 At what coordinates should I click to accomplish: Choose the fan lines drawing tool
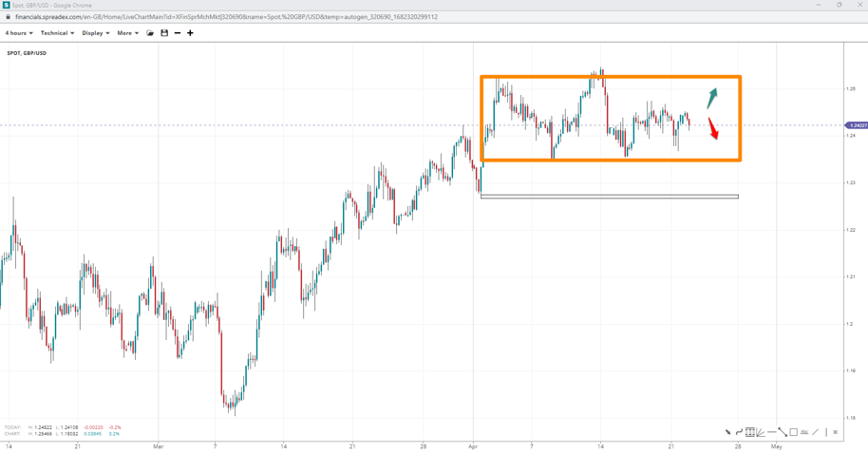click(761, 432)
